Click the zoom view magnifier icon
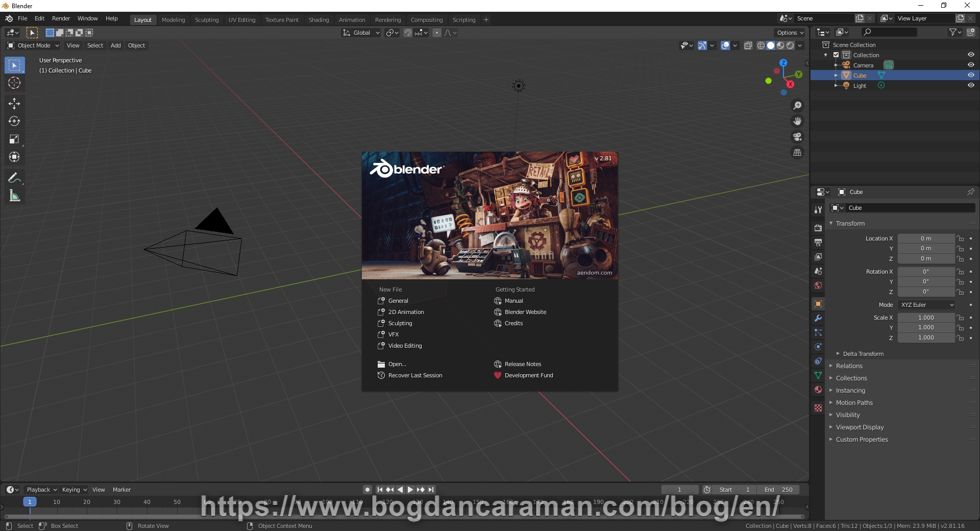The height and width of the screenshot is (531, 980). [x=797, y=106]
